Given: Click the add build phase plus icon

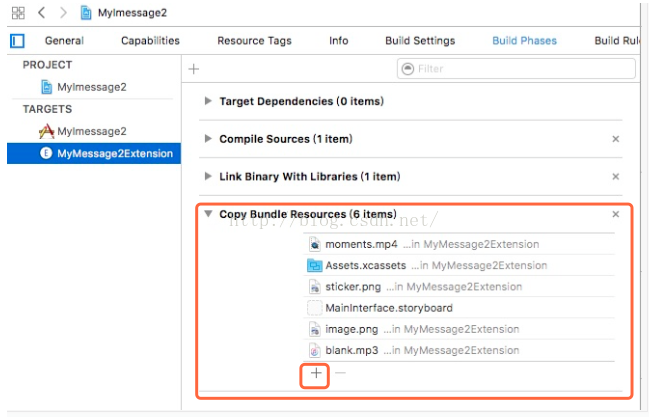Looking at the screenshot, I should pyautogui.click(x=194, y=69).
